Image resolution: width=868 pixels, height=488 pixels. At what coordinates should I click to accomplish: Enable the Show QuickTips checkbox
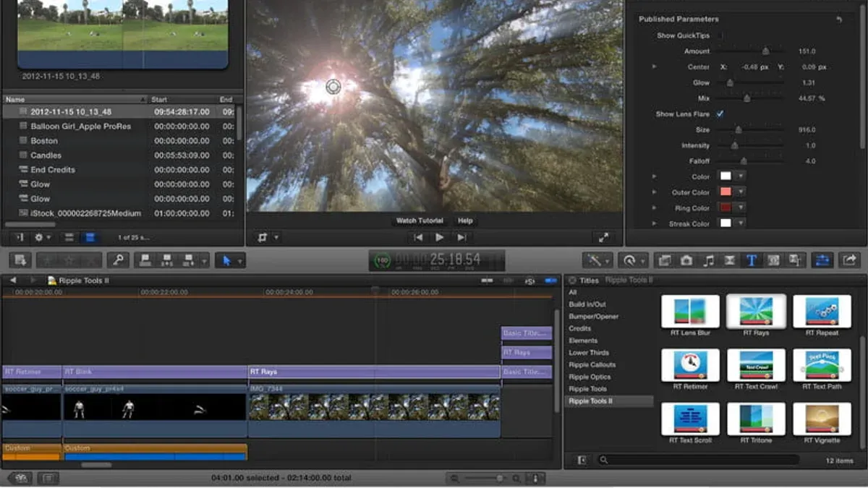point(720,35)
